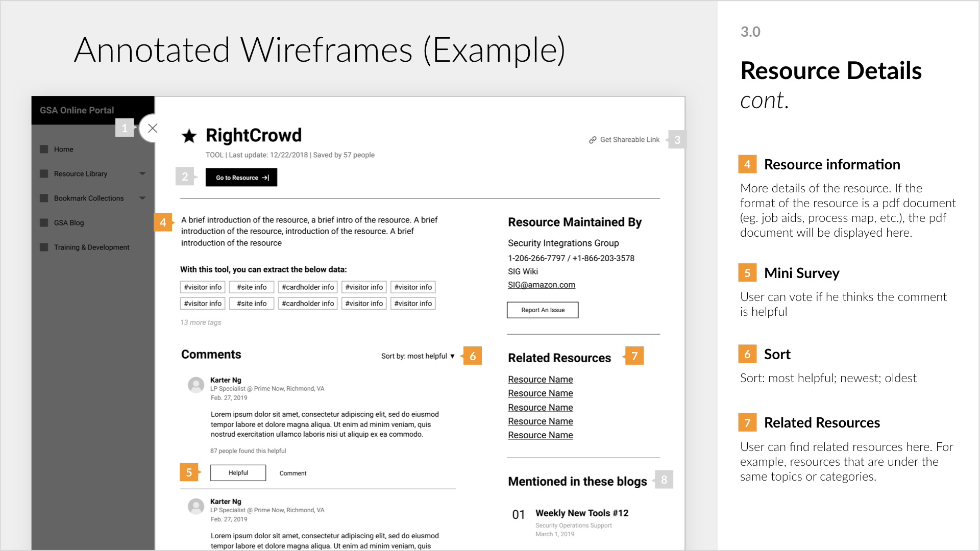
Task: Open Home in the sidebar
Action: click(64, 149)
